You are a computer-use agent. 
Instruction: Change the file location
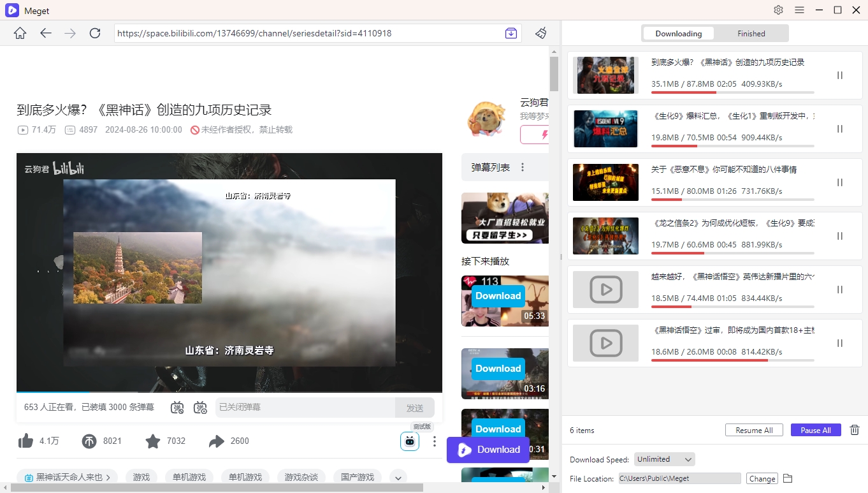click(762, 478)
